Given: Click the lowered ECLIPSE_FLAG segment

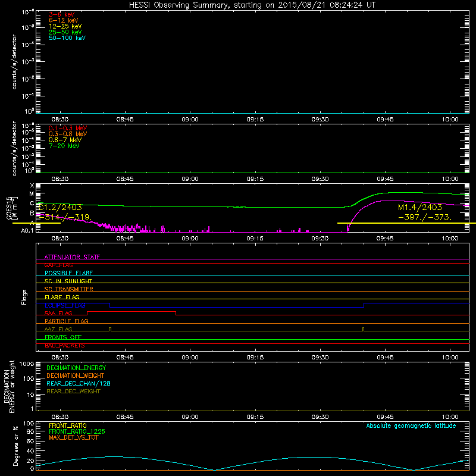Looking at the screenshot, I should tap(237, 307).
